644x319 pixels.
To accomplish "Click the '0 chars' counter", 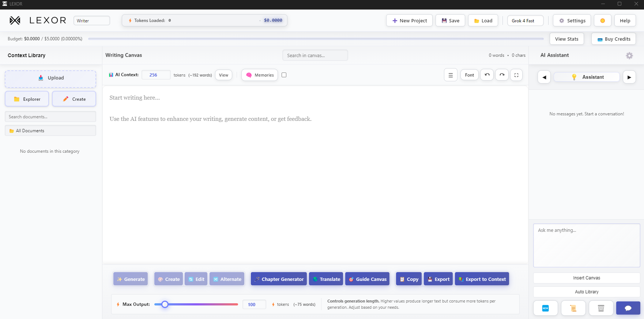I will pos(519,55).
